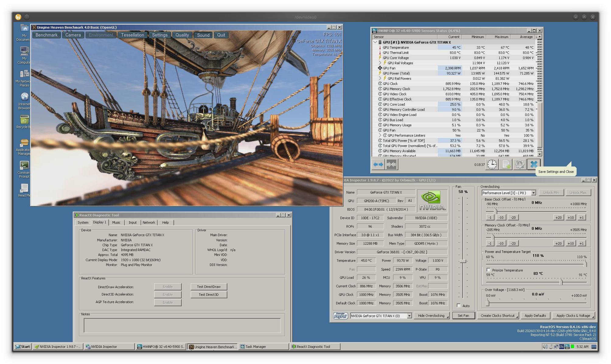Click HWiNFO shrink columns arrows icon

(x=392, y=165)
